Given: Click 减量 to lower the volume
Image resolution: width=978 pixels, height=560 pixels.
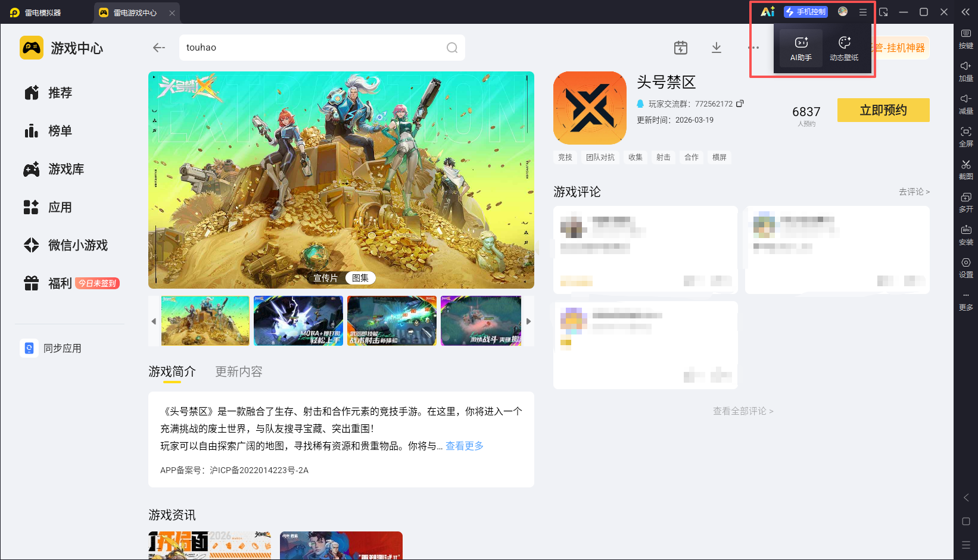Looking at the screenshot, I should point(966,104).
